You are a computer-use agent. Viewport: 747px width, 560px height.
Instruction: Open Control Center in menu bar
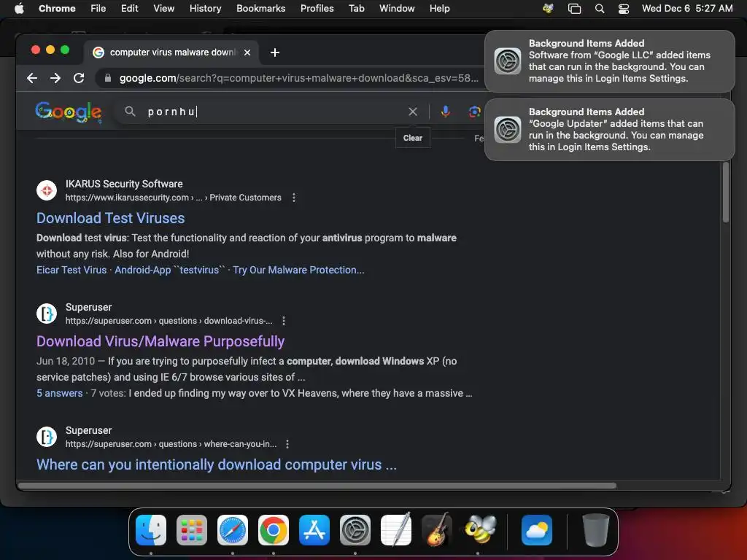[x=624, y=8]
